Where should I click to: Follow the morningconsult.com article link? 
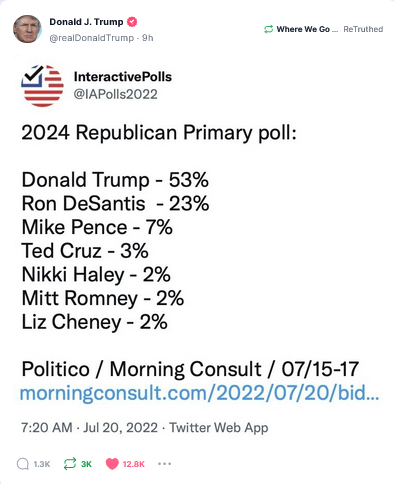click(x=199, y=393)
